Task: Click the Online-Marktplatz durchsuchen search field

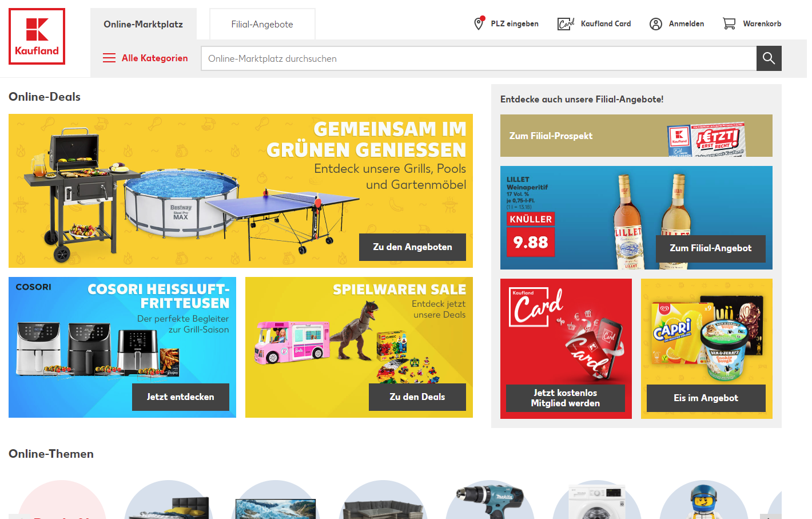Action: (479, 58)
